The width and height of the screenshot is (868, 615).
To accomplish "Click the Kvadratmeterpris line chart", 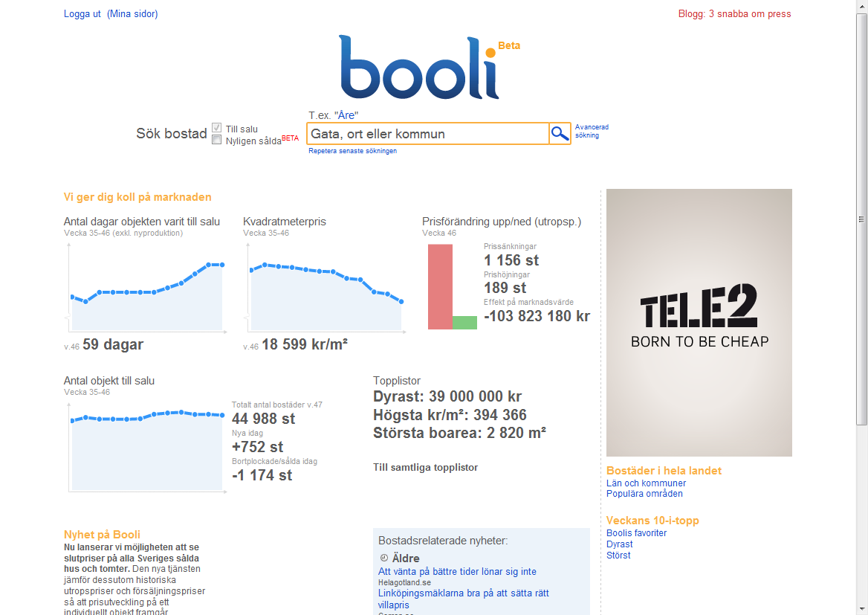I will tap(325, 288).
